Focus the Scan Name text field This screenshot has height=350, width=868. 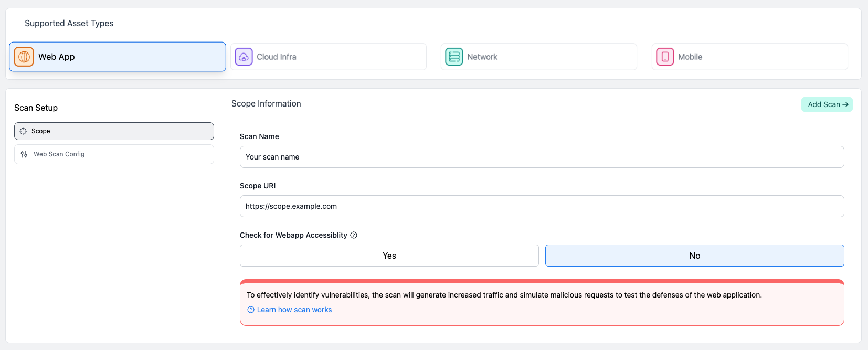542,157
